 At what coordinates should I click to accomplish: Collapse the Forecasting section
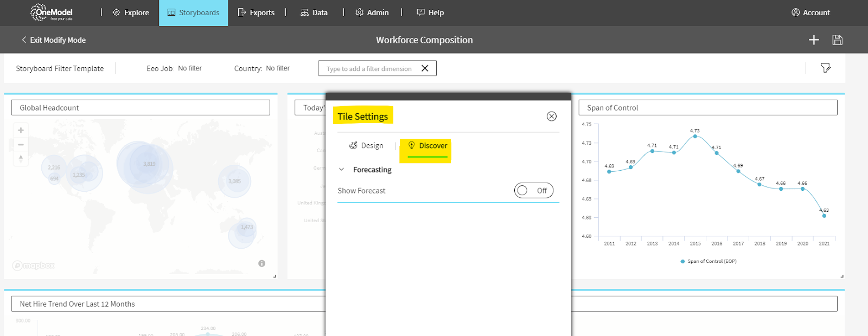pyautogui.click(x=341, y=170)
